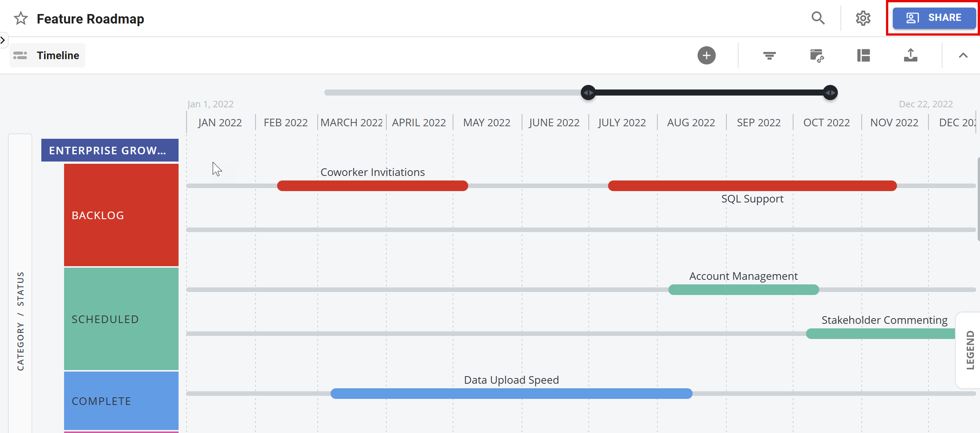Open the layout view icon
Screen dimensions: 980x433
[x=864, y=56]
